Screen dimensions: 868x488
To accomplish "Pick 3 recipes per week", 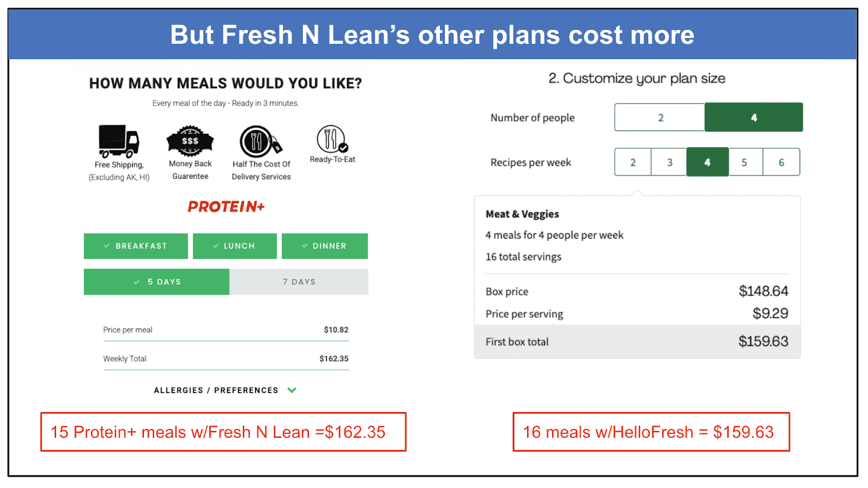I will pyautogui.click(x=669, y=162).
